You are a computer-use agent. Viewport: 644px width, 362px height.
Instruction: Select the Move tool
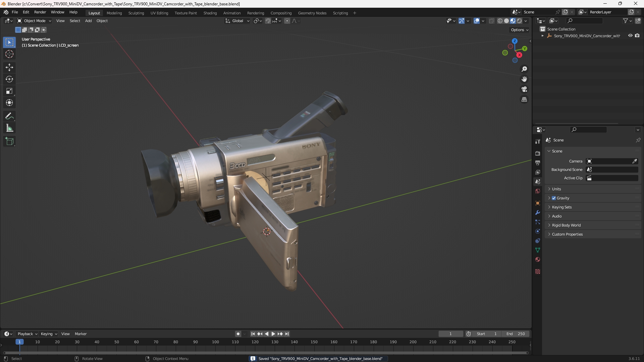(x=9, y=67)
